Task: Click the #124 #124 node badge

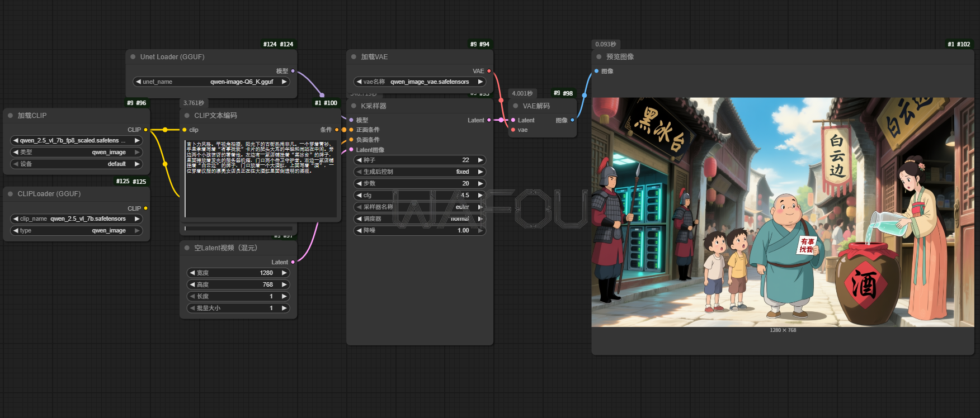Action: click(x=279, y=44)
